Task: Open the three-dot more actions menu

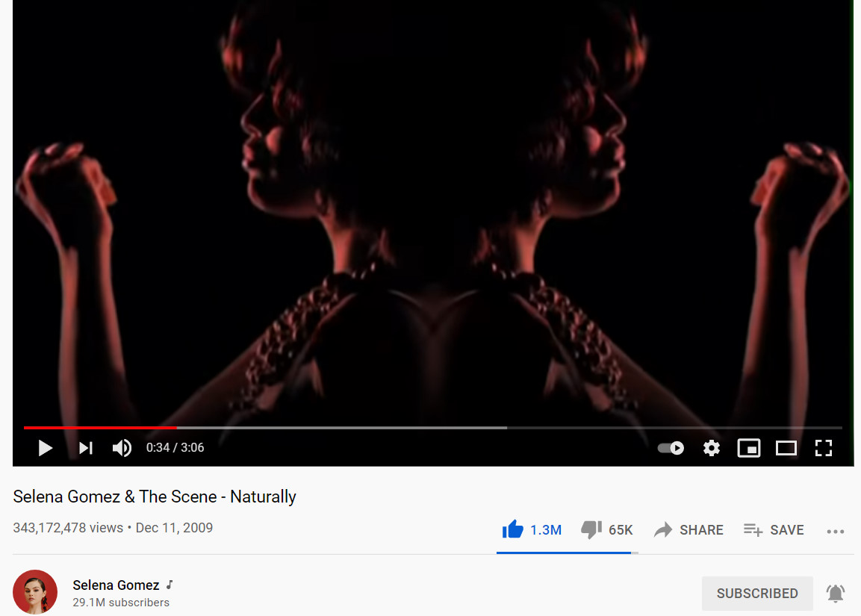Action: 835,531
